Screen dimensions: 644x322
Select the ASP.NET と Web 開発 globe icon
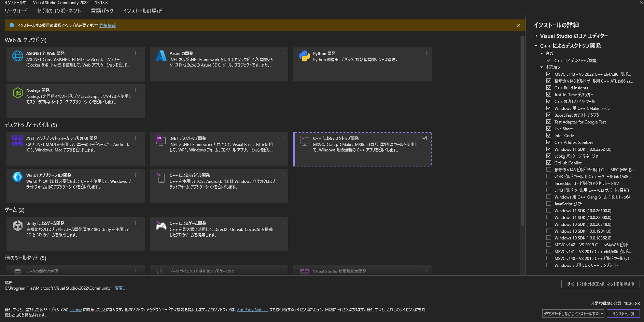pyautogui.click(x=17, y=56)
